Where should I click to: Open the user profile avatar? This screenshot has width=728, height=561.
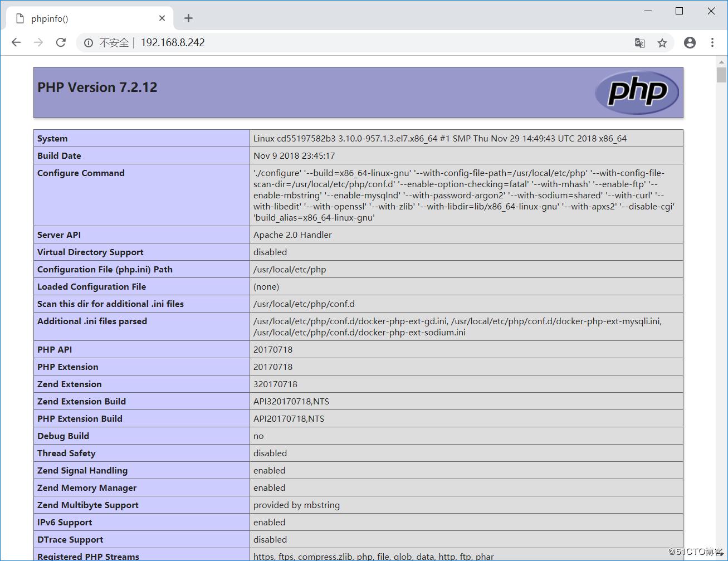[x=690, y=43]
